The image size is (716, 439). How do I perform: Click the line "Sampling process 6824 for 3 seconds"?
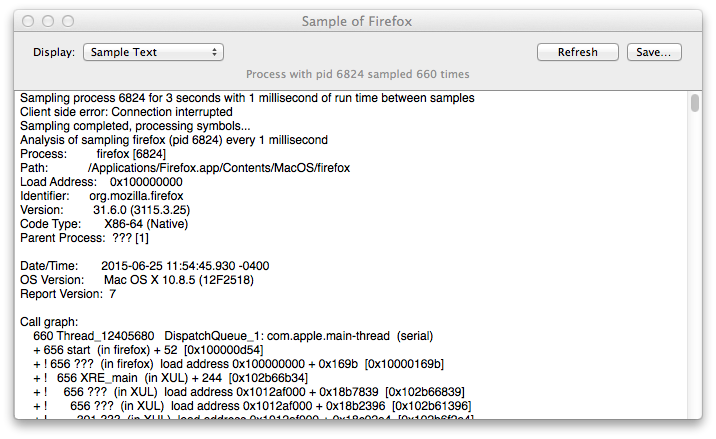[x=247, y=98]
